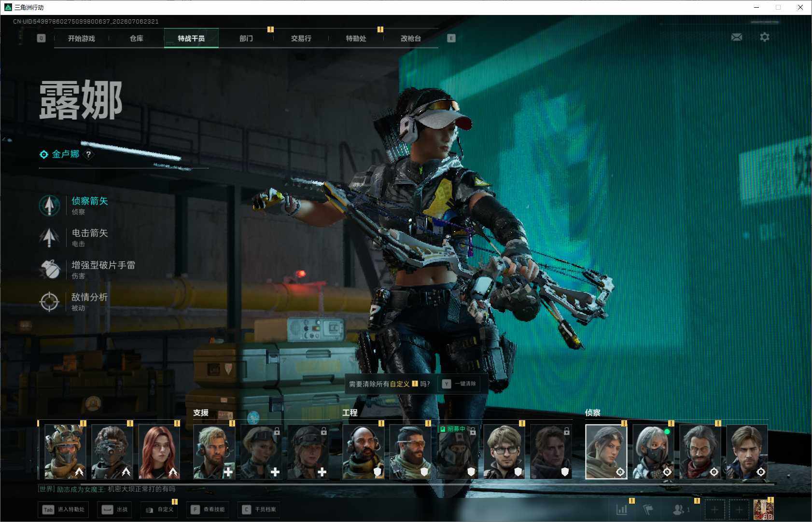This screenshot has height=522, width=812.
Task: Select the blond bearded support operator portrait
Action: (214, 452)
